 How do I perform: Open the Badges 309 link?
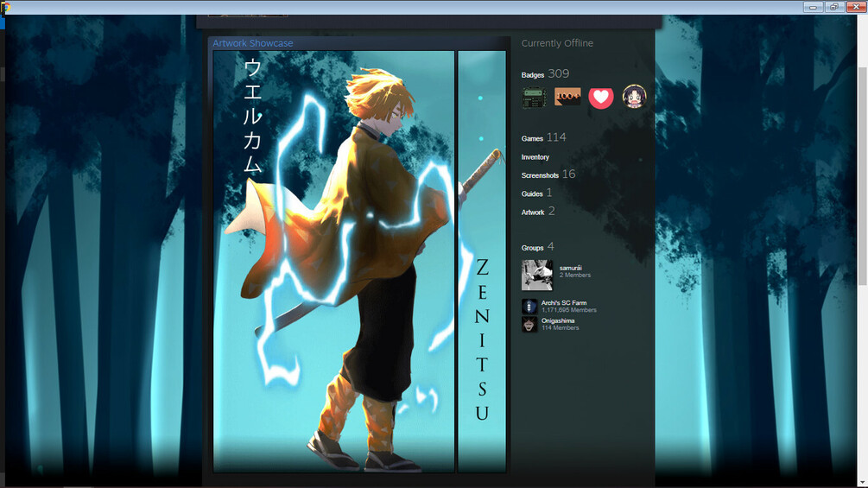click(545, 73)
